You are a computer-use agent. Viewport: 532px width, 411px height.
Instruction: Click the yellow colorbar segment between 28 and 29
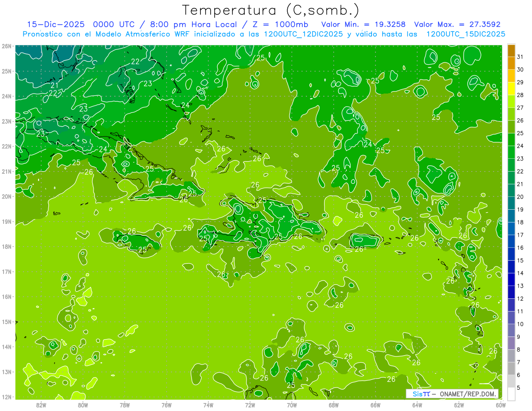pyautogui.click(x=512, y=89)
